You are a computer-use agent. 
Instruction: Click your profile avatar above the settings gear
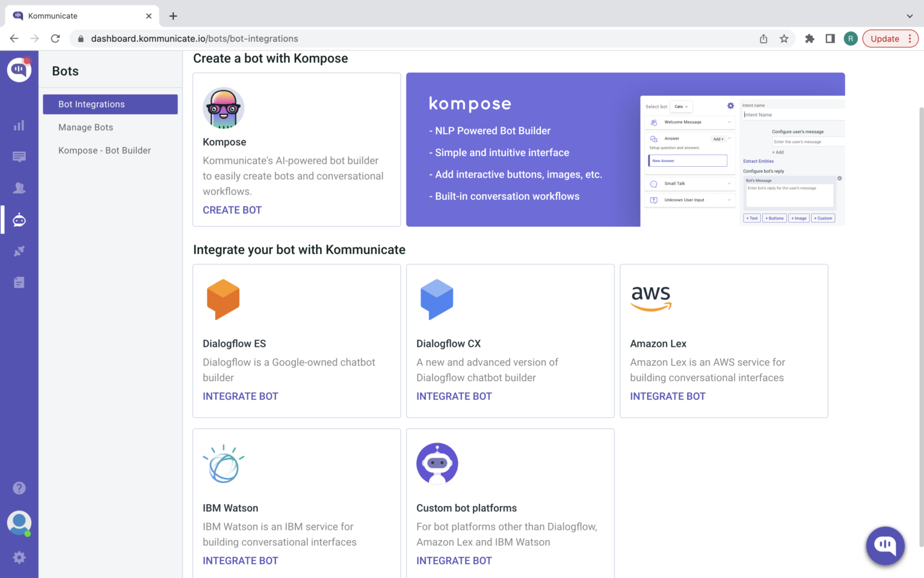[x=19, y=523]
